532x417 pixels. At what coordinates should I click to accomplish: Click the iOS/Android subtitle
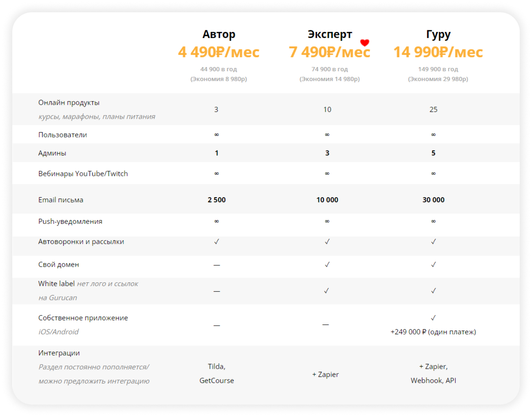(x=59, y=332)
